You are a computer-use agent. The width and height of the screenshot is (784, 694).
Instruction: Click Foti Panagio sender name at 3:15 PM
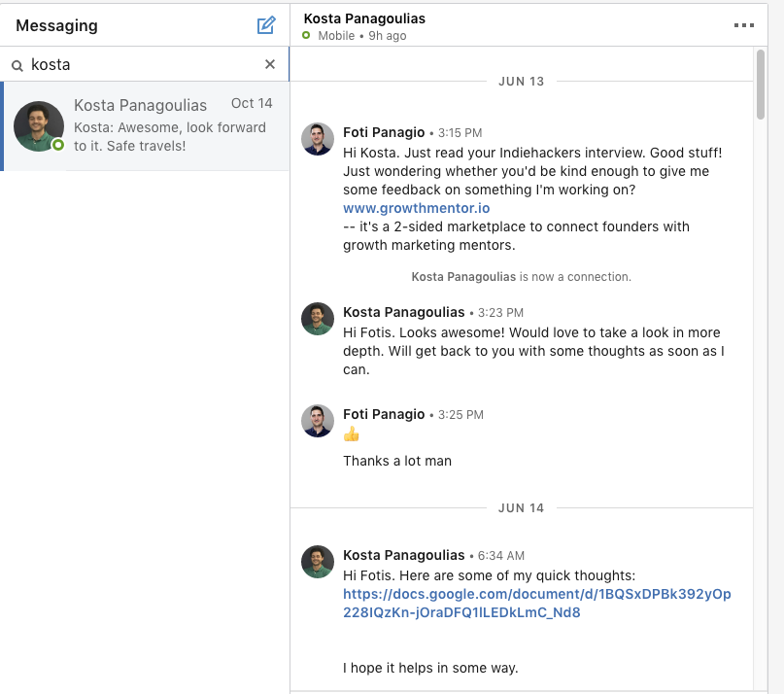(x=384, y=132)
